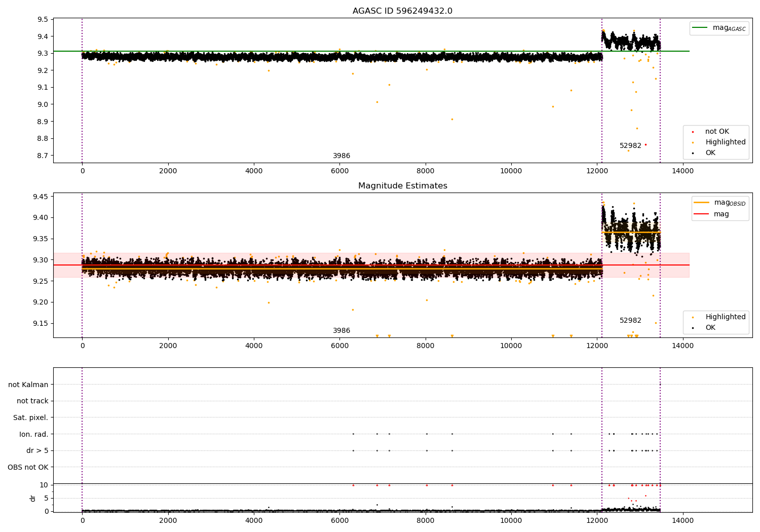Click y-axis tick label 9.30
Viewport: 760px width, 532px height.
41,260
